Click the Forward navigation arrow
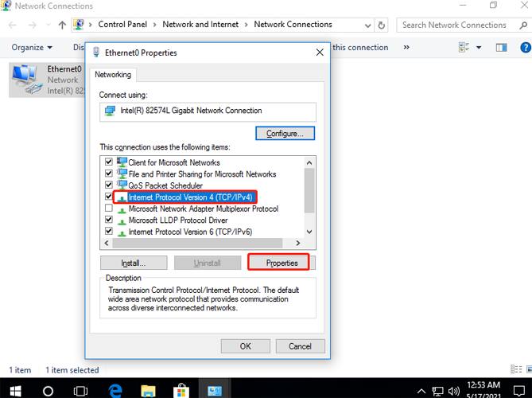 coord(33,25)
